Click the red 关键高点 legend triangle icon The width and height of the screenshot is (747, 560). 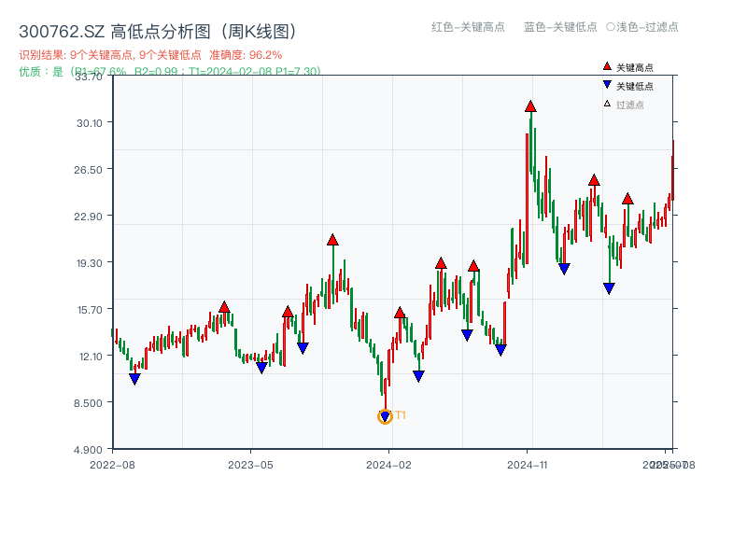[x=606, y=66]
